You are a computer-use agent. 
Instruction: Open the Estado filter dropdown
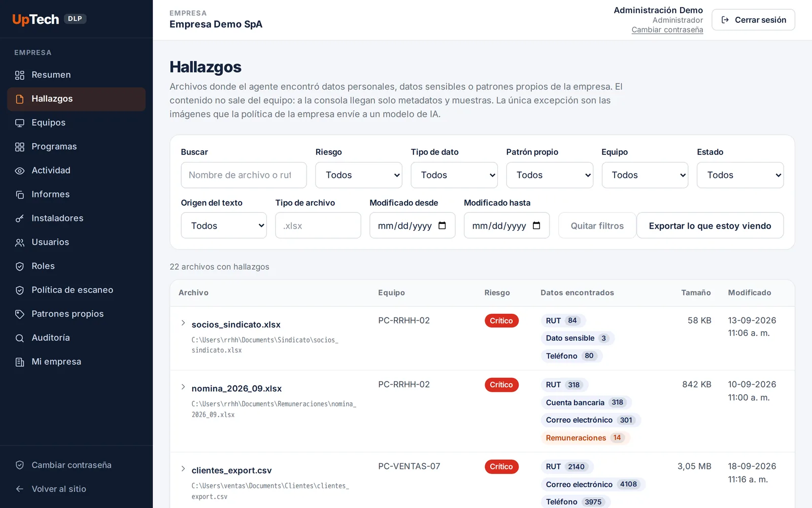point(740,175)
